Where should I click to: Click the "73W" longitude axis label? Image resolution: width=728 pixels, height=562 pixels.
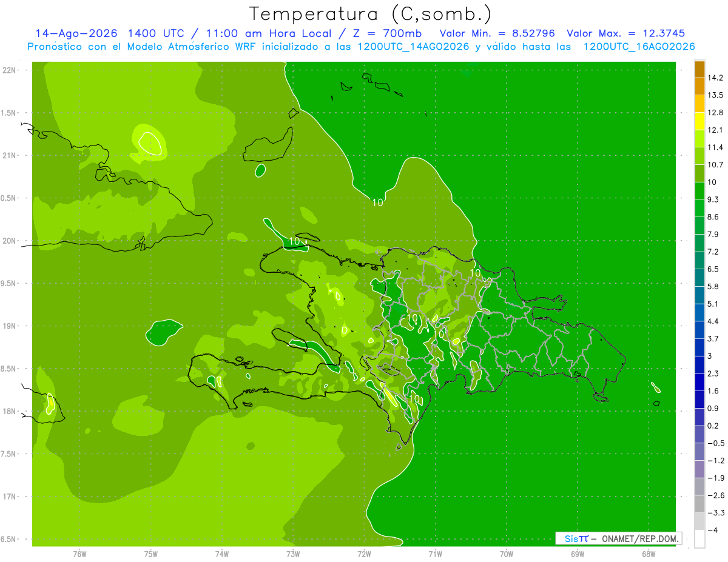click(293, 554)
